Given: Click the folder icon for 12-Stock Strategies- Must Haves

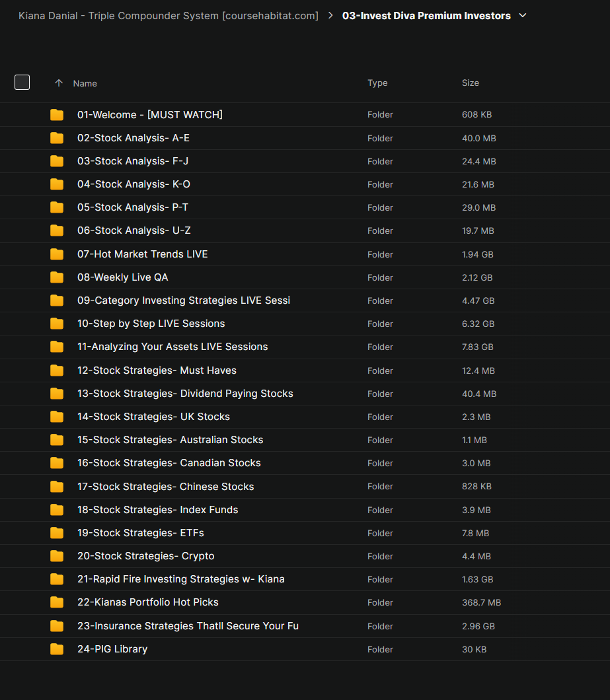Looking at the screenshot, I should (57, 370).
